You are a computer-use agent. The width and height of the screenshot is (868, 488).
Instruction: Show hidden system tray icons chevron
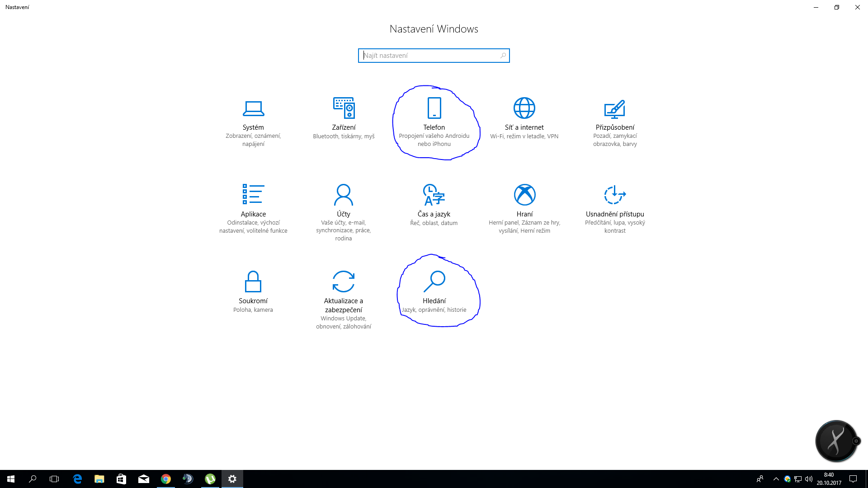click(776, 479)
